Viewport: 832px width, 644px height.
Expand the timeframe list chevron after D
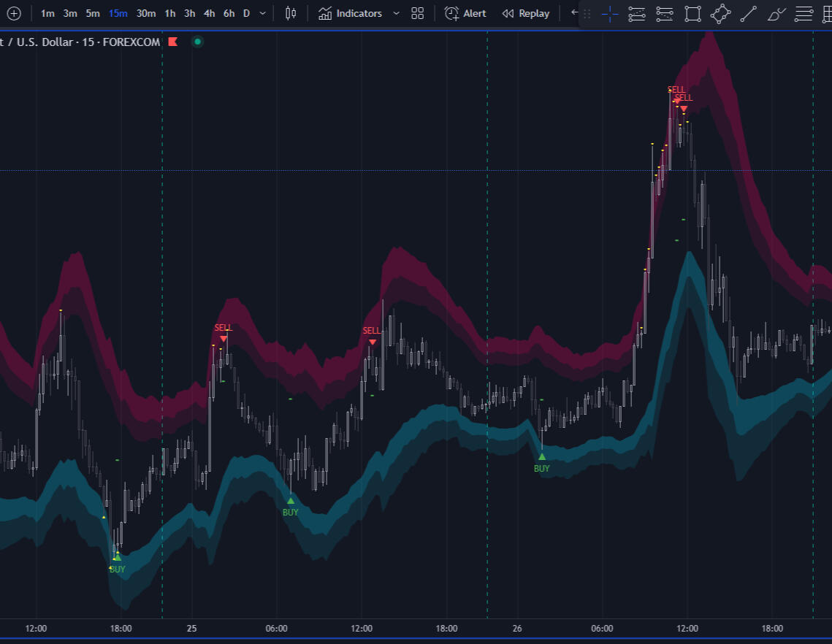pyautogui.click(x=263, y=13)
